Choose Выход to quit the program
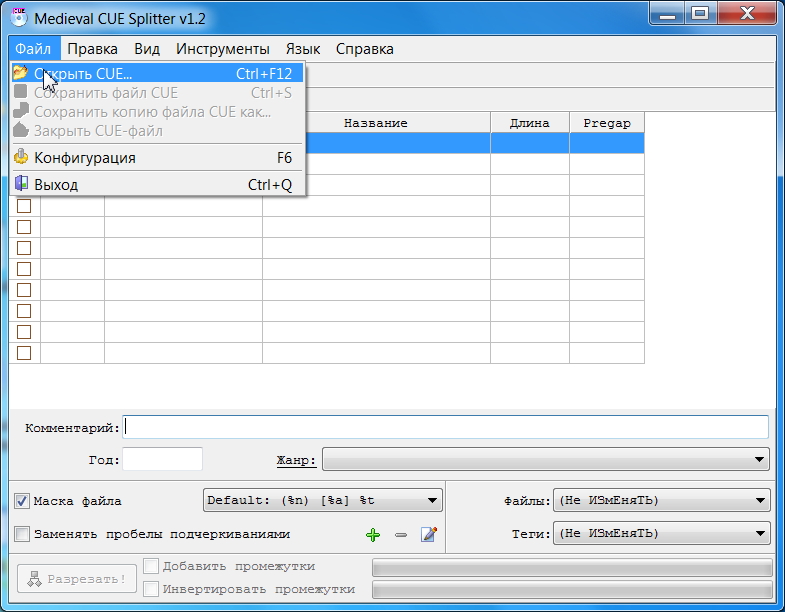The width and height of the screenshot is (785, 612). pyautogui.click(x=157, y=185)
